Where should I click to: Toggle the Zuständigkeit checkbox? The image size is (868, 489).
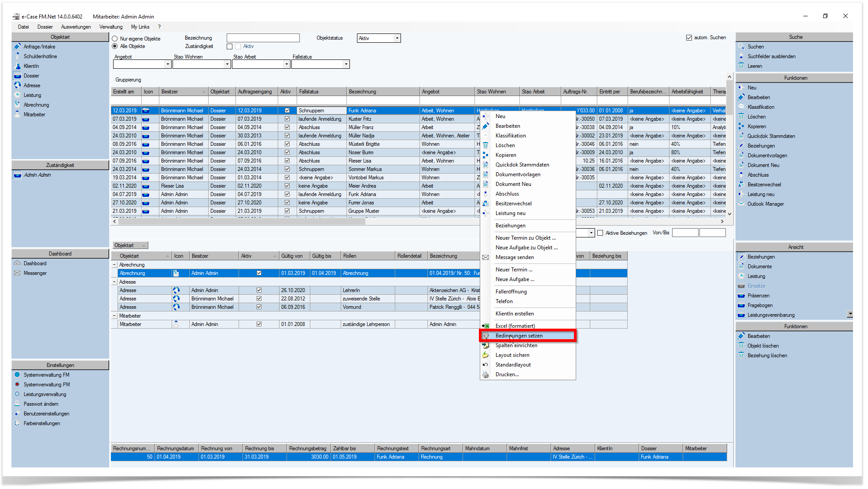pyautogui.click(x=229, y=46)
